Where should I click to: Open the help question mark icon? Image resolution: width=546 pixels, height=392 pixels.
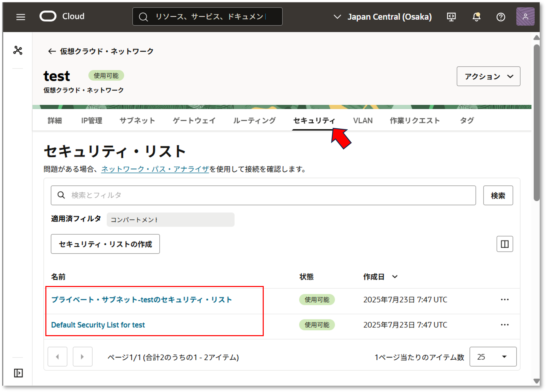click(x=501, y=17)
